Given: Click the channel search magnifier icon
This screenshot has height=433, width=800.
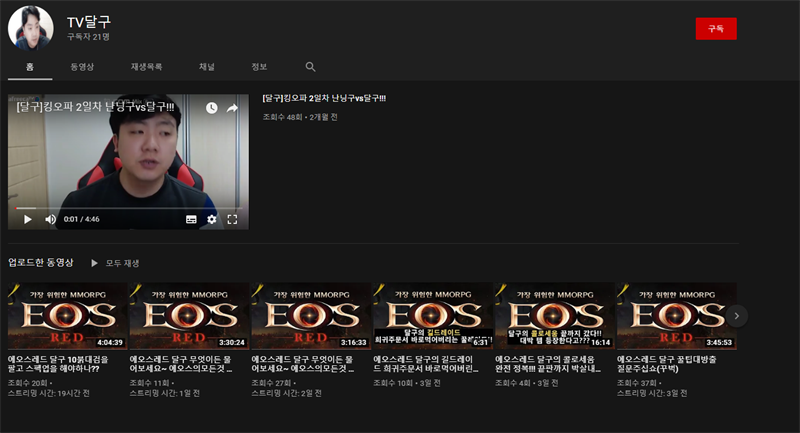Looking at the screenshot, I should 310,67.
